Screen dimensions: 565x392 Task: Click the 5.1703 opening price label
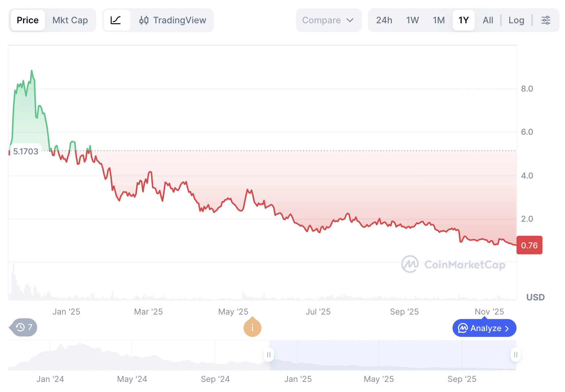[26, 151]
